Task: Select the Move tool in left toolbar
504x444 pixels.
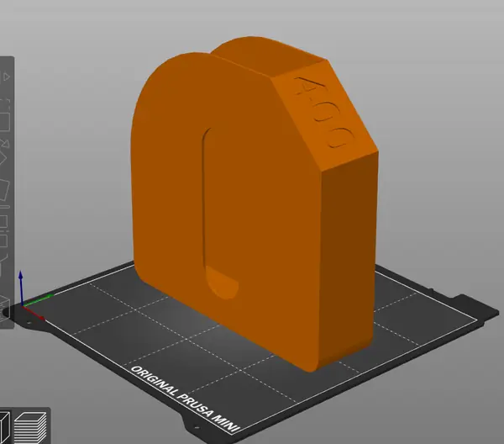Action: [6, 77]
